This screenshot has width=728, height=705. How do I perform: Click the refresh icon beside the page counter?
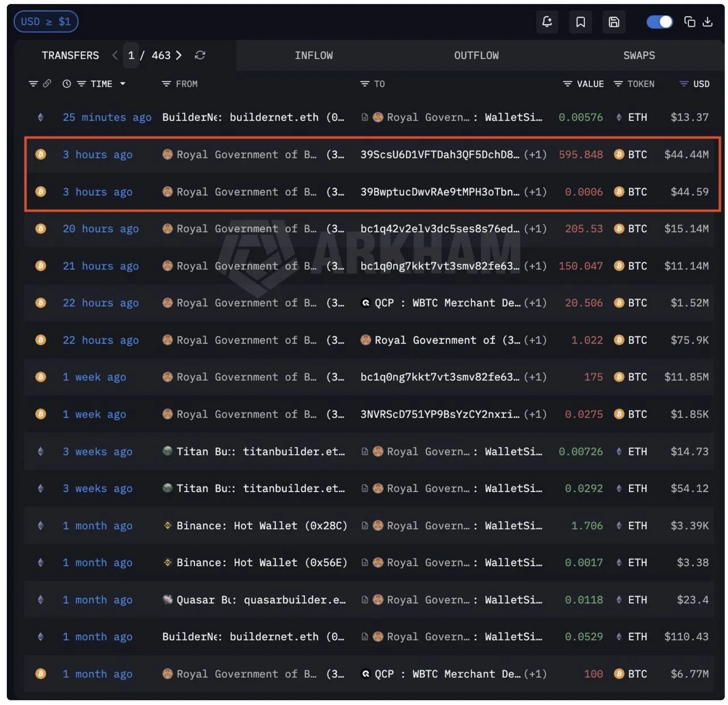pyautogui.click(x=200, y=55)
